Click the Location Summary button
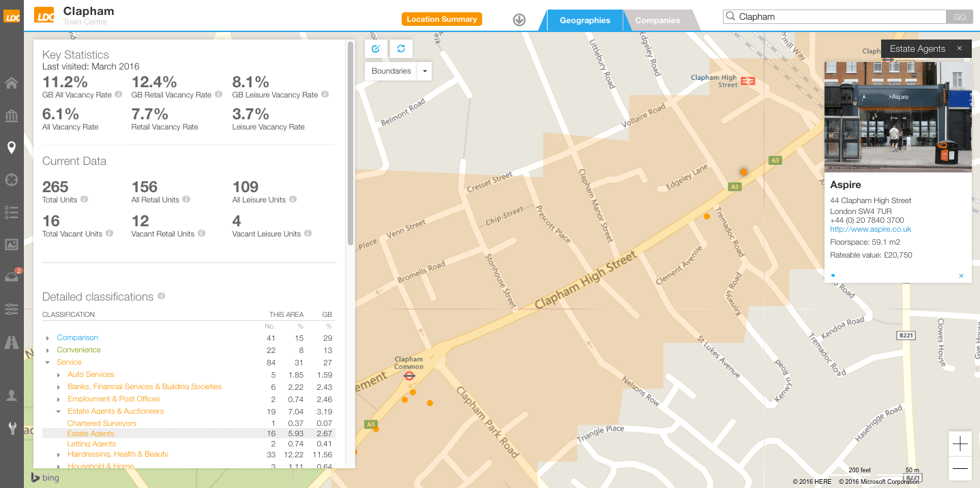Screen dimensions: 980x488 click(442, 19)
